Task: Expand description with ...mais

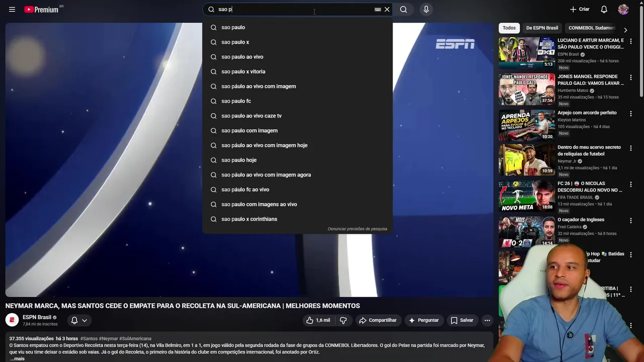Action: pos(17,358)
